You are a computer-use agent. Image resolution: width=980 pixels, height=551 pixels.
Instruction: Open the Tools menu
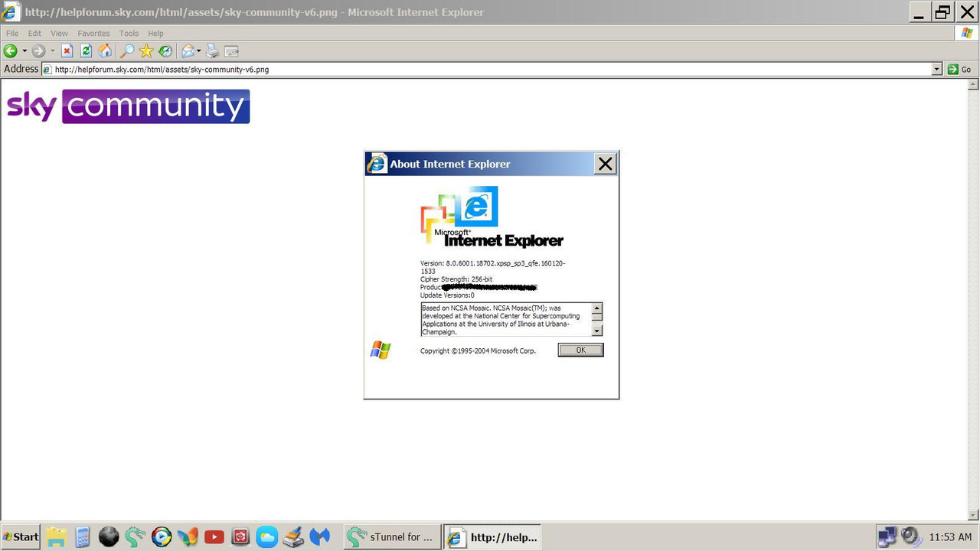129,34
